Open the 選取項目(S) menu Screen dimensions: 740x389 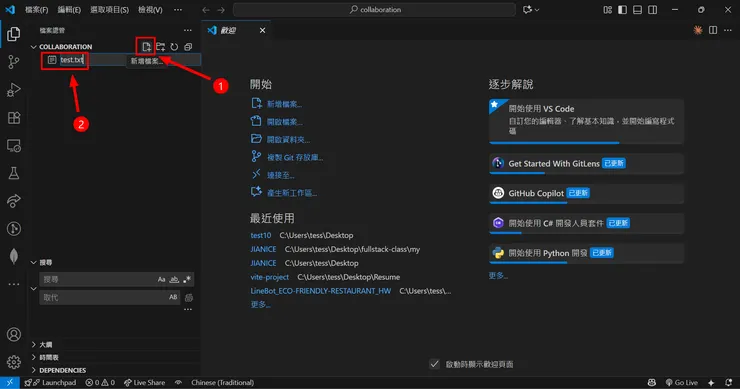(x=109, y=9)
